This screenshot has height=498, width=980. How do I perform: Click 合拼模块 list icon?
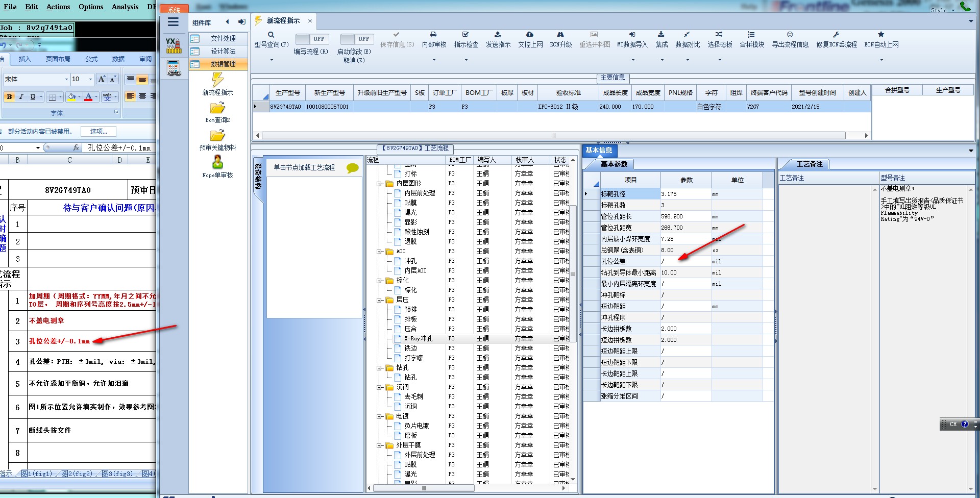[751, 35]
